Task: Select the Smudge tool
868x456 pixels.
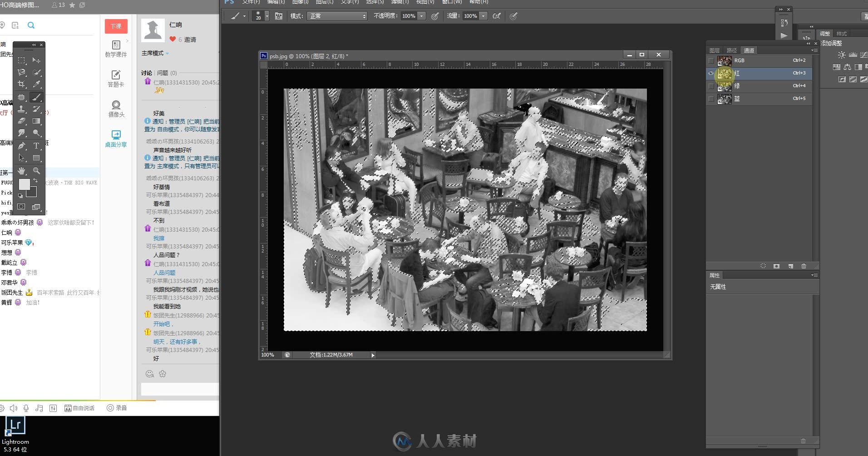Action: coord(21,133)
